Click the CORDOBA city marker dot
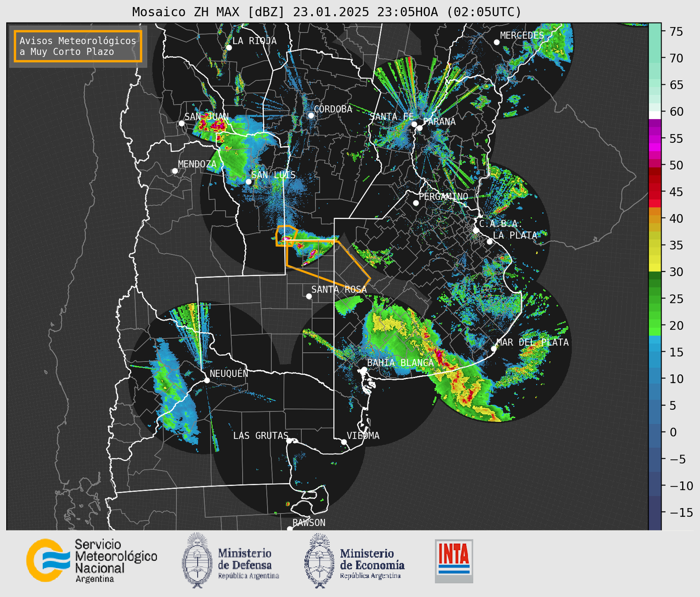 click(x=311, y=115)
